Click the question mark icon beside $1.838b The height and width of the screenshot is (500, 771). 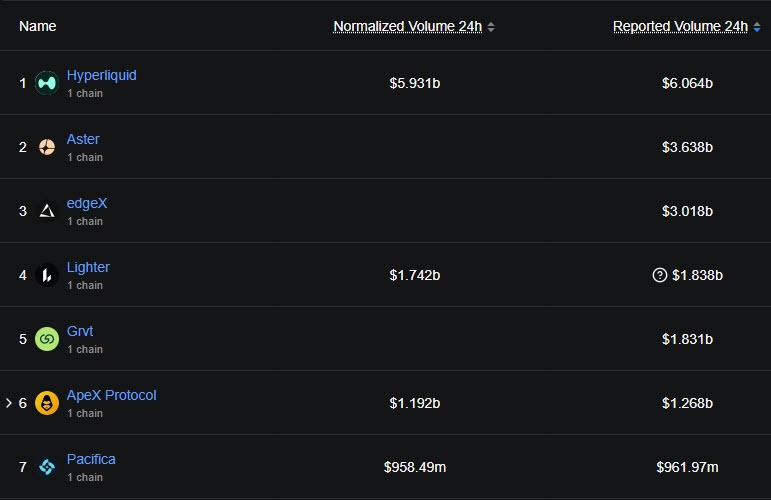[659, 275]
